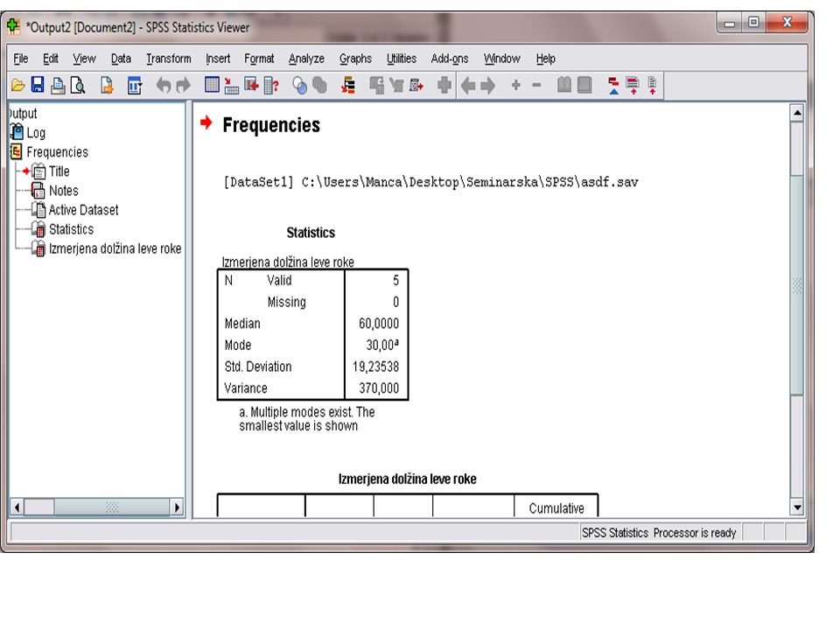
Task: Expand outline with the plus icon
Action: (515, 85)
